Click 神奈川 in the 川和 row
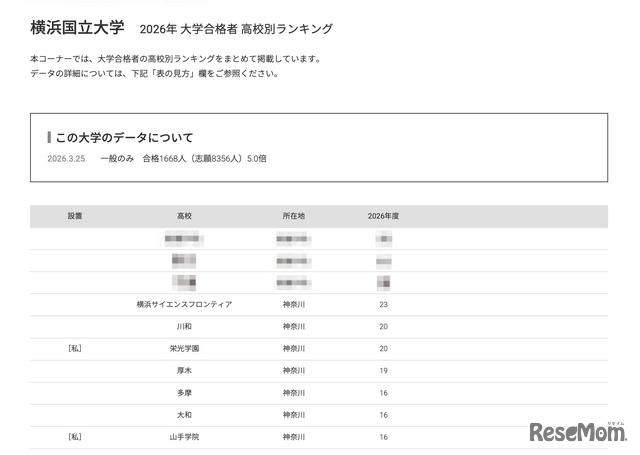Screen dimensions: 640x455 (294, 326)
